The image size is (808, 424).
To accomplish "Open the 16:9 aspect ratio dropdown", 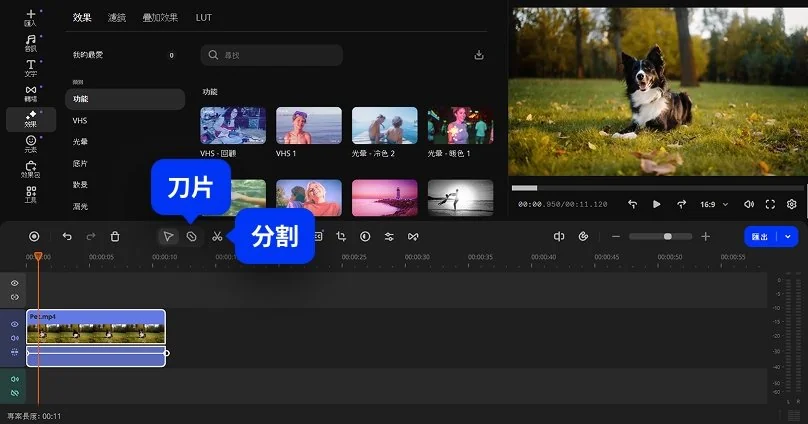I will 714,205.
